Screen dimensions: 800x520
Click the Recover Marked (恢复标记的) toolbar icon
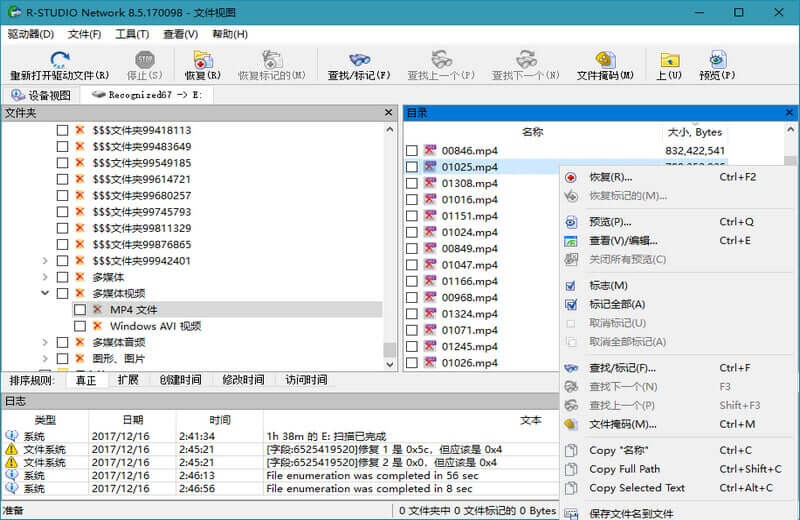coord(272,59)
